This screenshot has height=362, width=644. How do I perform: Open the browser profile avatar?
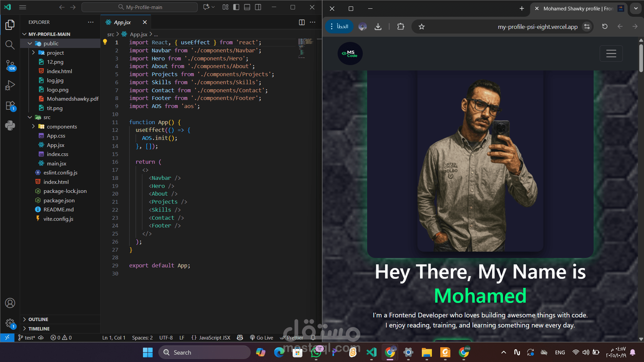(362, 27)
